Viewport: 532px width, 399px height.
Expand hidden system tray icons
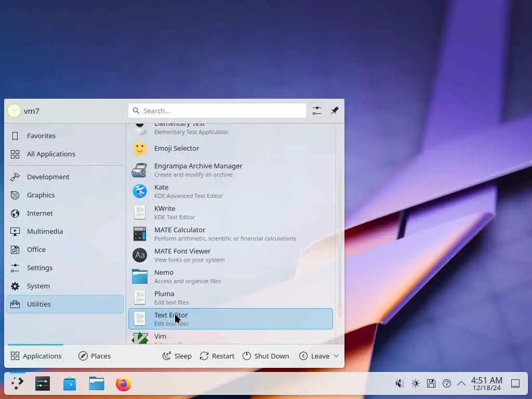coord(461,384)
